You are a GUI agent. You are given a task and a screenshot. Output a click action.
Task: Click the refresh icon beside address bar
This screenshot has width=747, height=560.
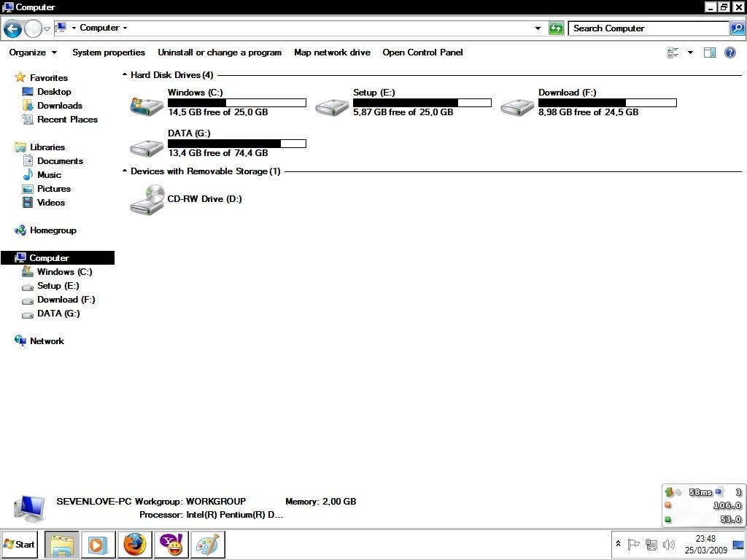click(x=556, y=28)
